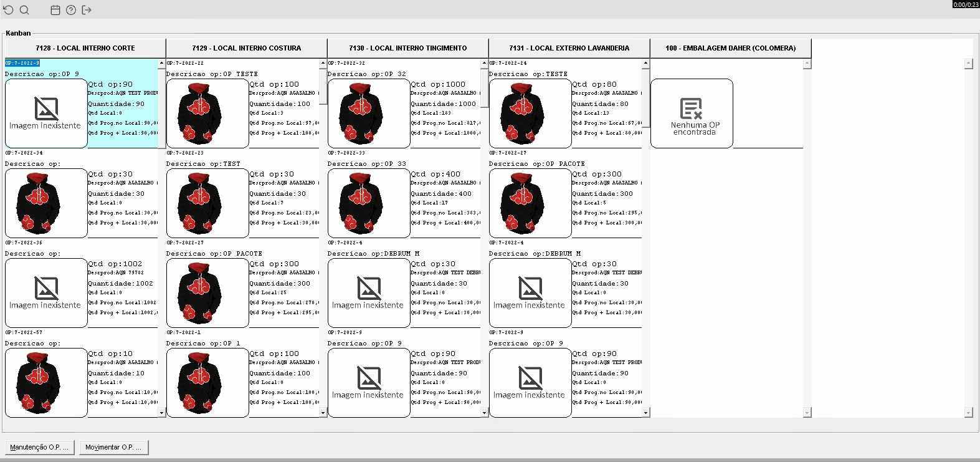Select hoodie image of OP 7-2022-27 in column 7131

[530, 203]
